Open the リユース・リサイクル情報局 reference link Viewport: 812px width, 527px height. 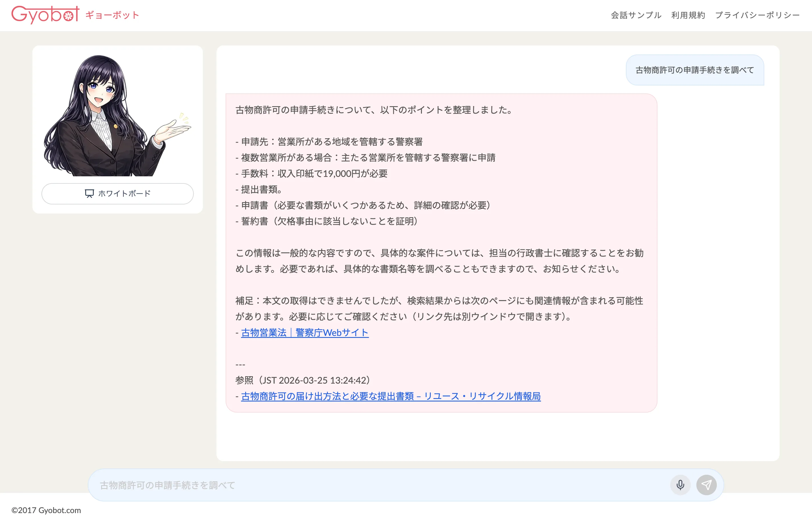390,396
